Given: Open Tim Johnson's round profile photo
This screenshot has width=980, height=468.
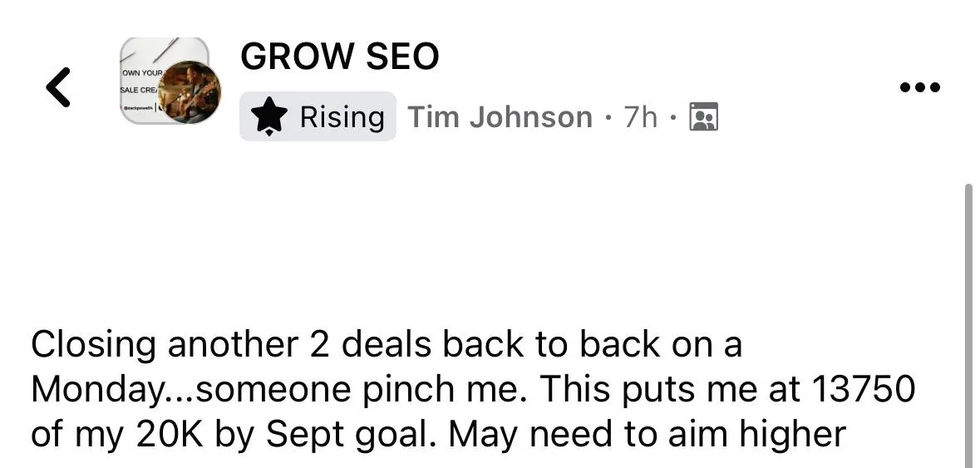Looking at the screenshot, I should coord(190,92).
